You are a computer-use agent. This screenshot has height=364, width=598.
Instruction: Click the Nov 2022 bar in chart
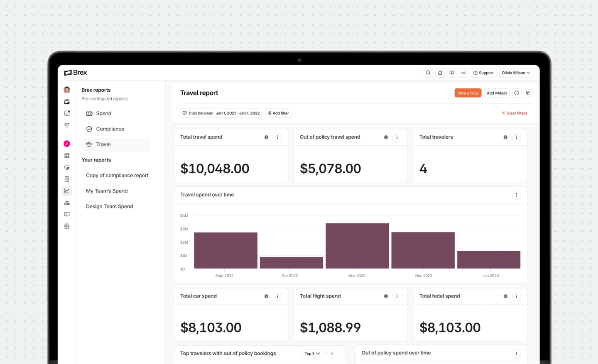click(x=357, y=246)
